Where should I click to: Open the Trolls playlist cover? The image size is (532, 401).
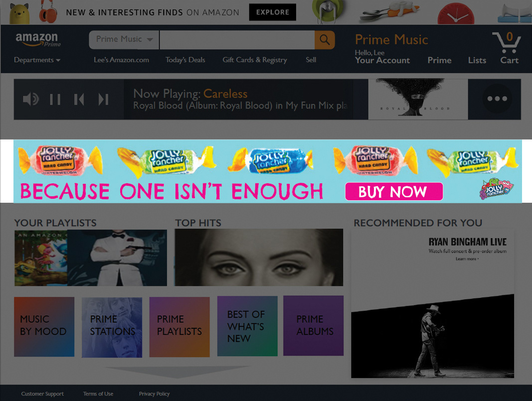[41, 258]
